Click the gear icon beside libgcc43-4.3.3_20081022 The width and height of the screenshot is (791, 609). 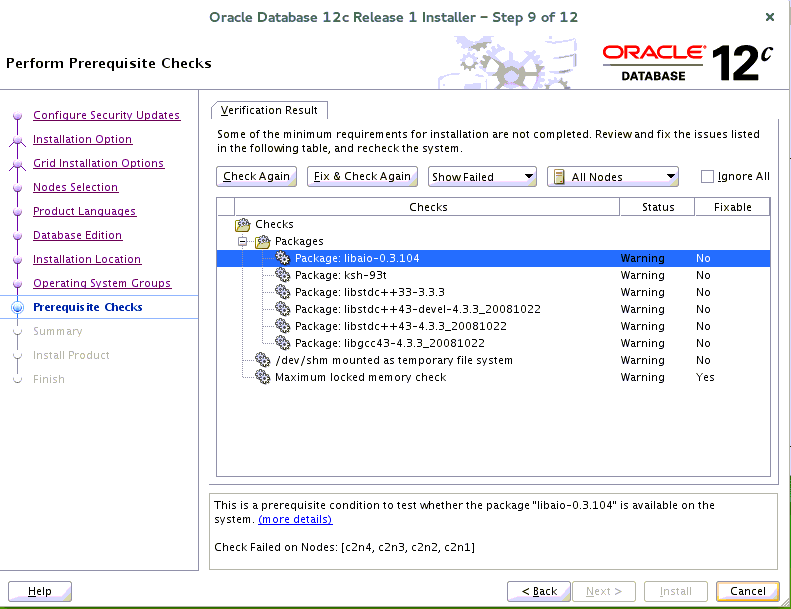coord(282,343)
